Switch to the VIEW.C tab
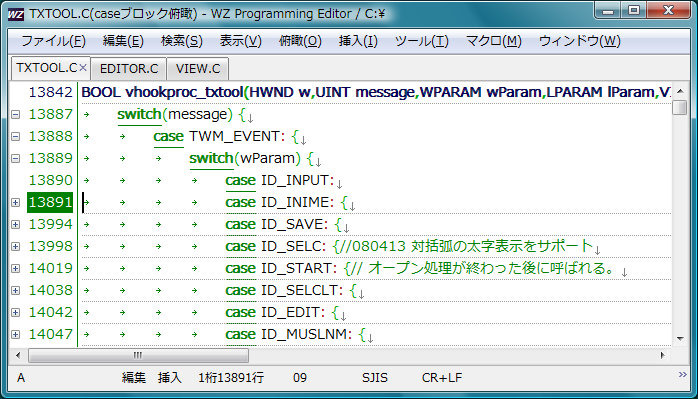 pyautogui.click(x=198, y=69)
